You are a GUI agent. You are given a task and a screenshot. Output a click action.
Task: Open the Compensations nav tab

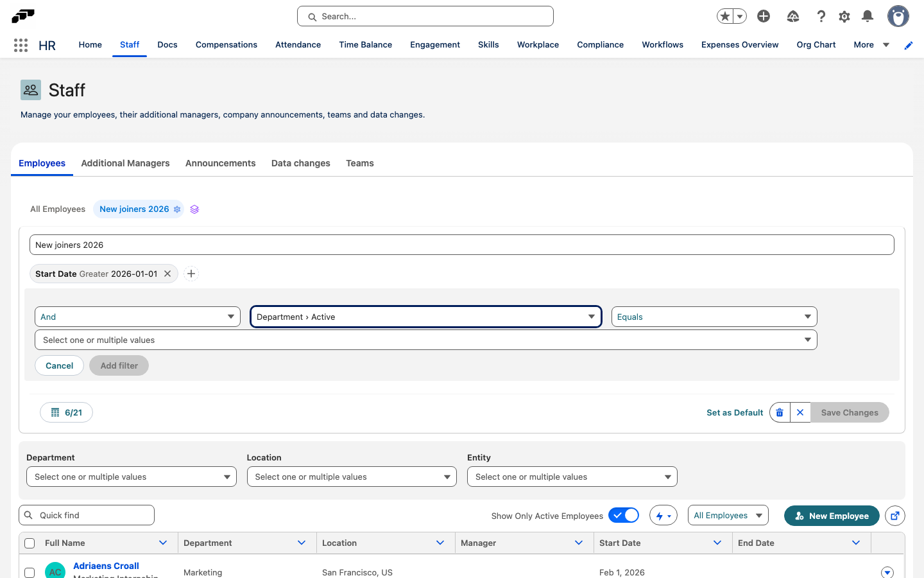(x=227, y=45)
